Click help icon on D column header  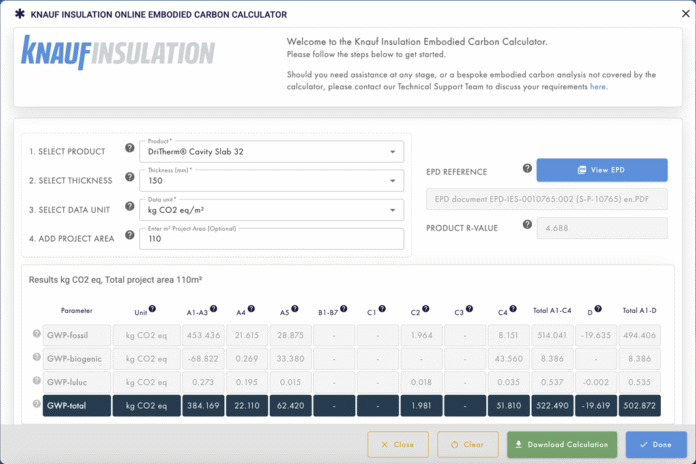pos(598,309)
